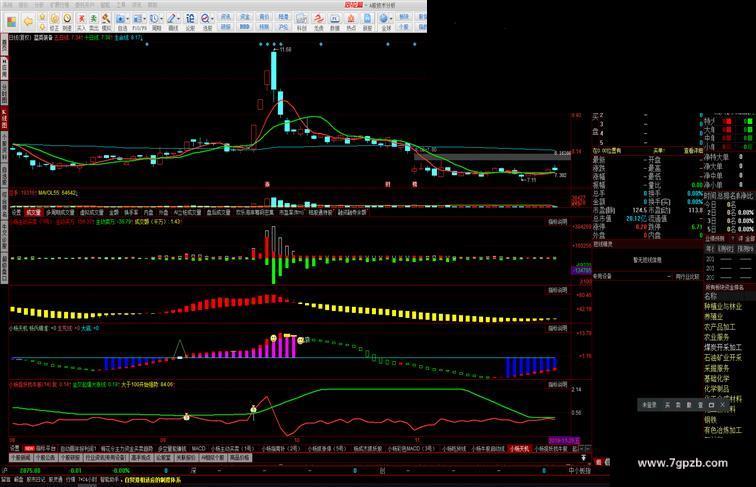Click 查 on the floating trade bar
Screen dimensions: 756x487
[x=700, y=405]
